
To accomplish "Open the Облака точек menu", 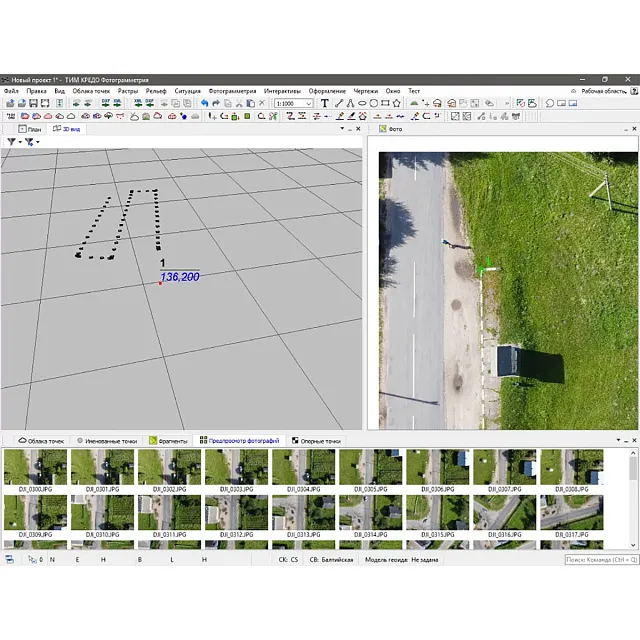I will (91, 91).
